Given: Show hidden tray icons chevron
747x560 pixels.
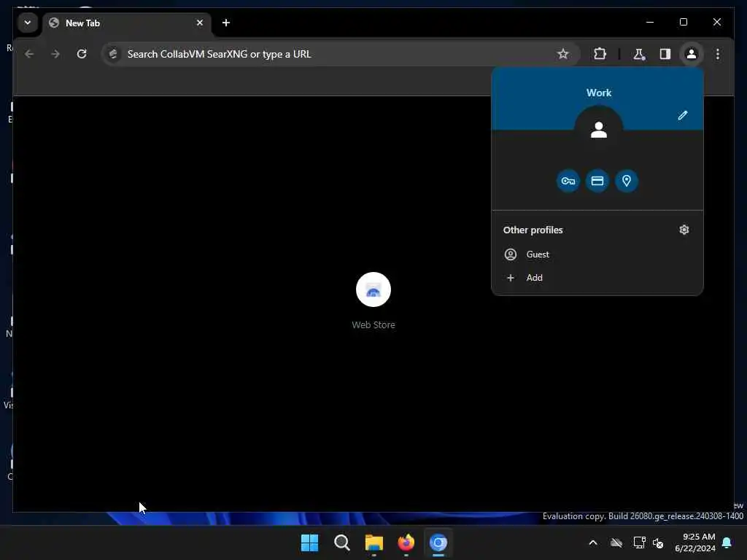Looking at the screenshot, I should 593,542.
